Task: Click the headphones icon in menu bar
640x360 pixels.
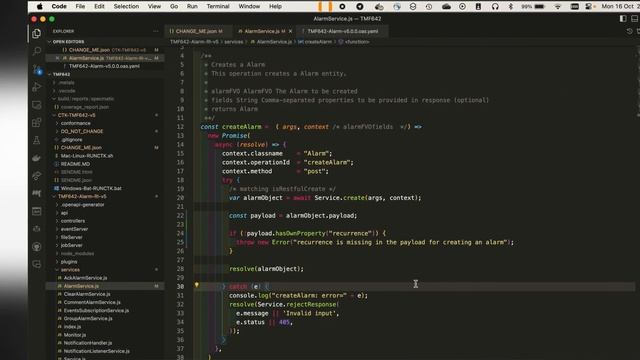Action: click(x=495, y=7)
